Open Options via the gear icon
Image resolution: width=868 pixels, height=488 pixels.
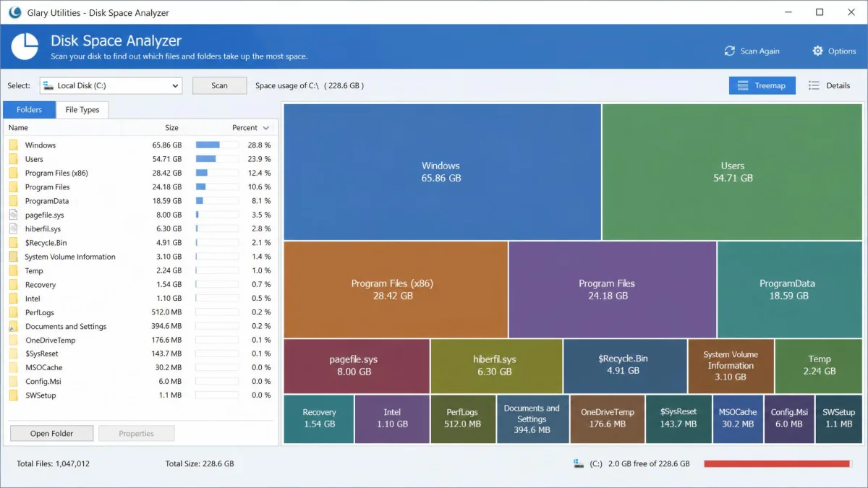point(818,51)
